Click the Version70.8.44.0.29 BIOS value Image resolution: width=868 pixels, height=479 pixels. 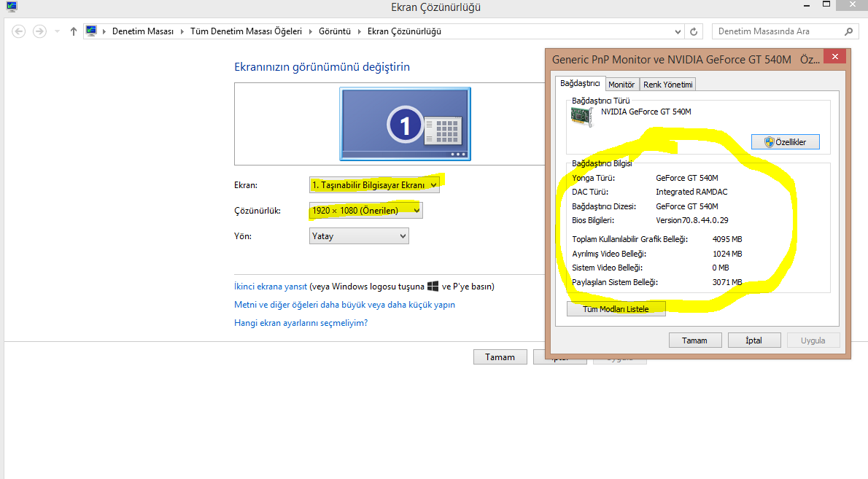coord(692,220)
